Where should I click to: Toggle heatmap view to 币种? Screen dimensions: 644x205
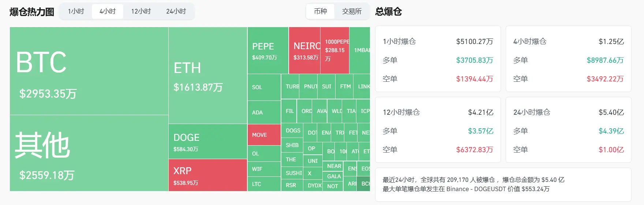coord(321,11)
